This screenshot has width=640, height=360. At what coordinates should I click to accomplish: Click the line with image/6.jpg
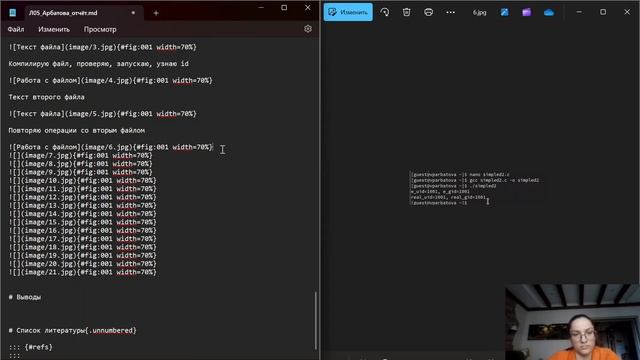(x=111, y=147)
